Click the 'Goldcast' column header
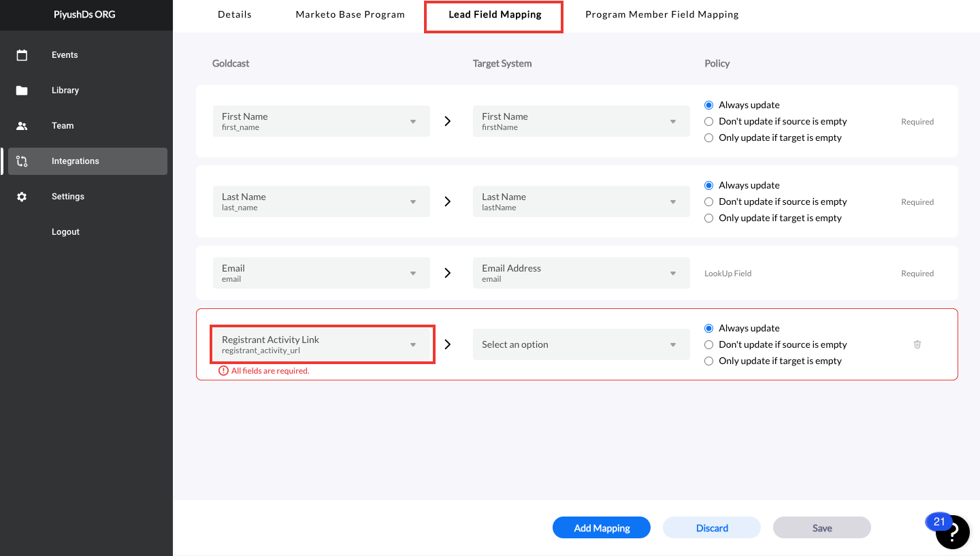This screenshot has width=980, height=556. coord(231,63)
